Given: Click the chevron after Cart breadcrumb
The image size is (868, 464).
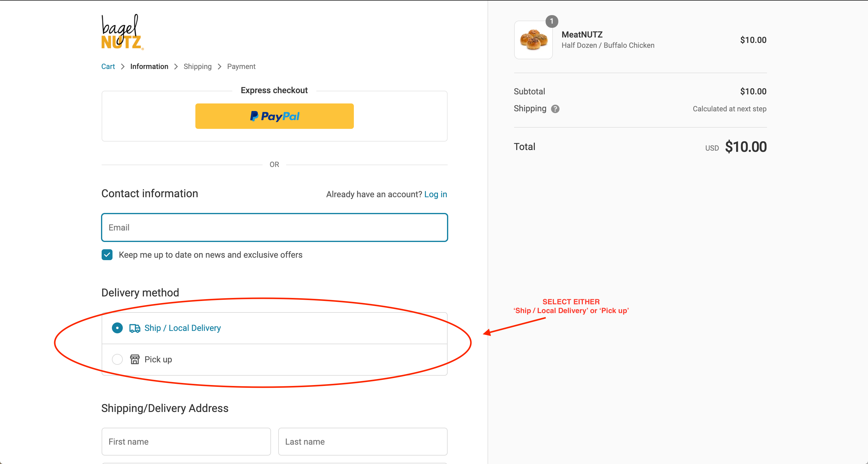Looking at the screenshot, I should click(x=123, y=67).
